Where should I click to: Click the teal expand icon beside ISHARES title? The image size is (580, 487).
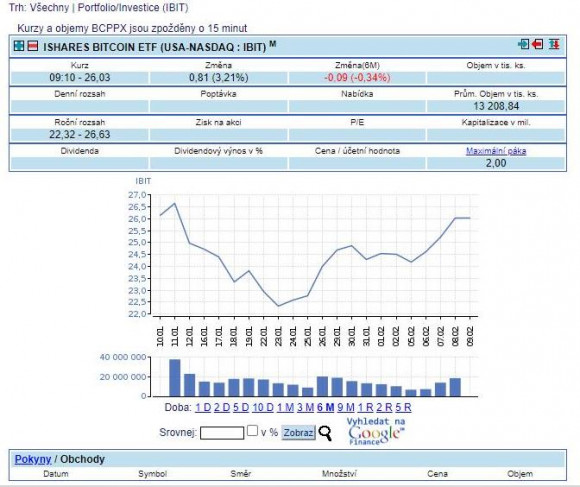click(18, 46)
